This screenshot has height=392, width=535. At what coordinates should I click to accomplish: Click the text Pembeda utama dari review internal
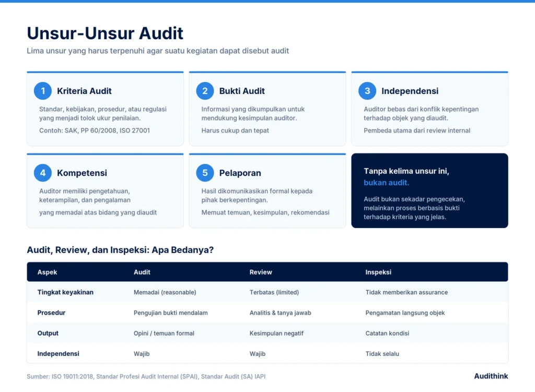(x=417, y=130)
